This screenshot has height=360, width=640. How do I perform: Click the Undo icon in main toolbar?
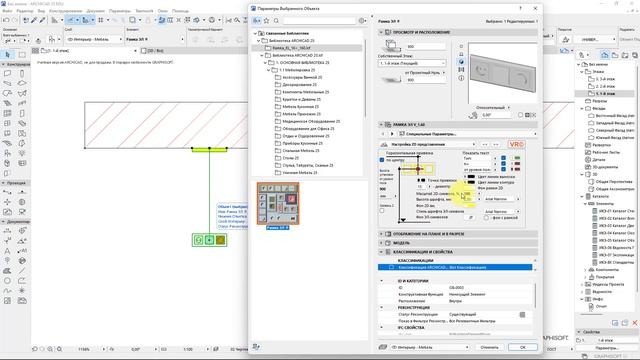pyautogui.click(x=6, y=20)
